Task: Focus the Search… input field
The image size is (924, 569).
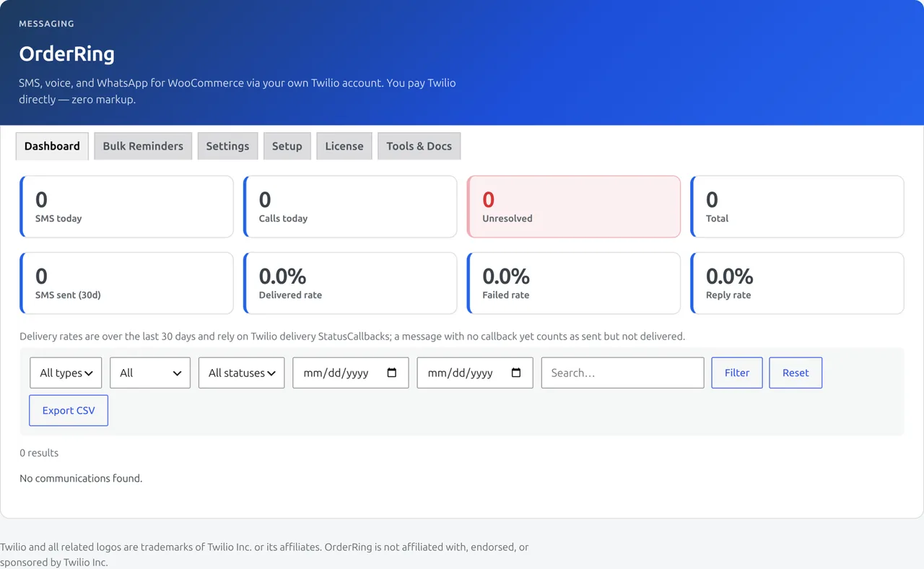Action: [623, 373]
